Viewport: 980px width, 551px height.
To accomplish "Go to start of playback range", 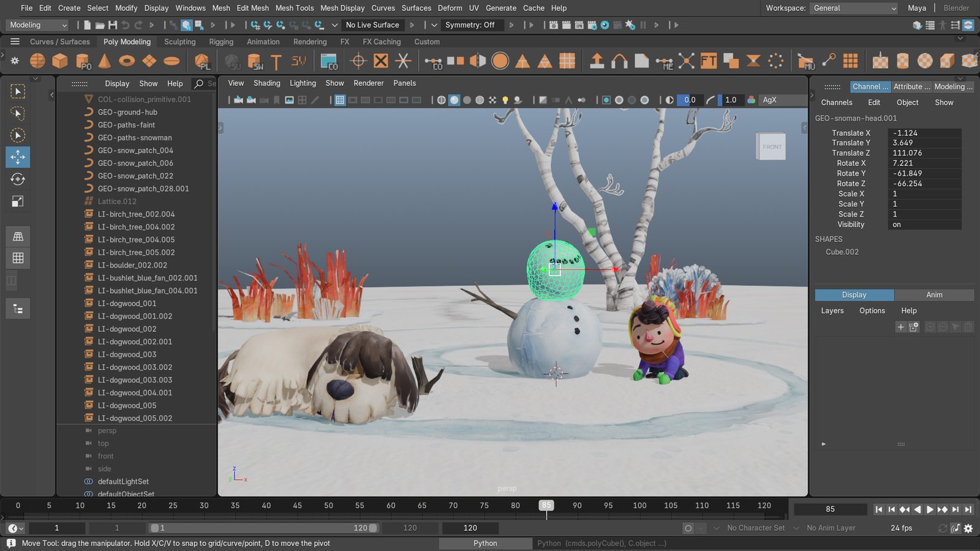I will tap(878, 509).
